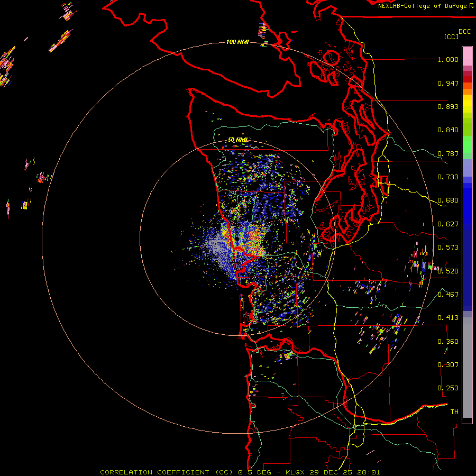Screen dimensions: 476x476
Task: Select the 0.787 scale value
Action: pos(448,153)
